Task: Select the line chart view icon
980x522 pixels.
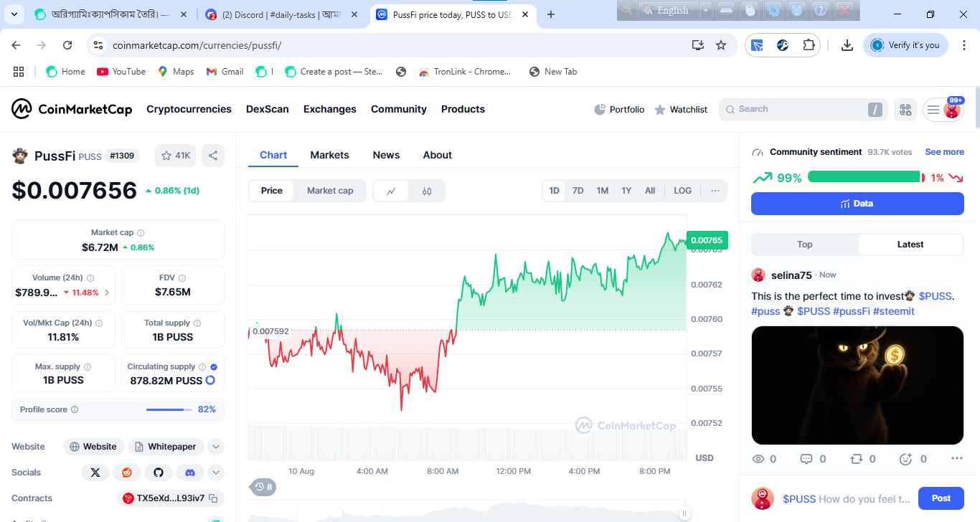Action: (391, 191)
